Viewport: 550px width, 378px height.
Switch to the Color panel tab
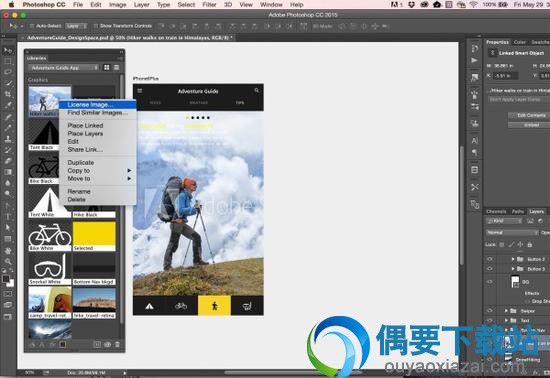(519, 42)
